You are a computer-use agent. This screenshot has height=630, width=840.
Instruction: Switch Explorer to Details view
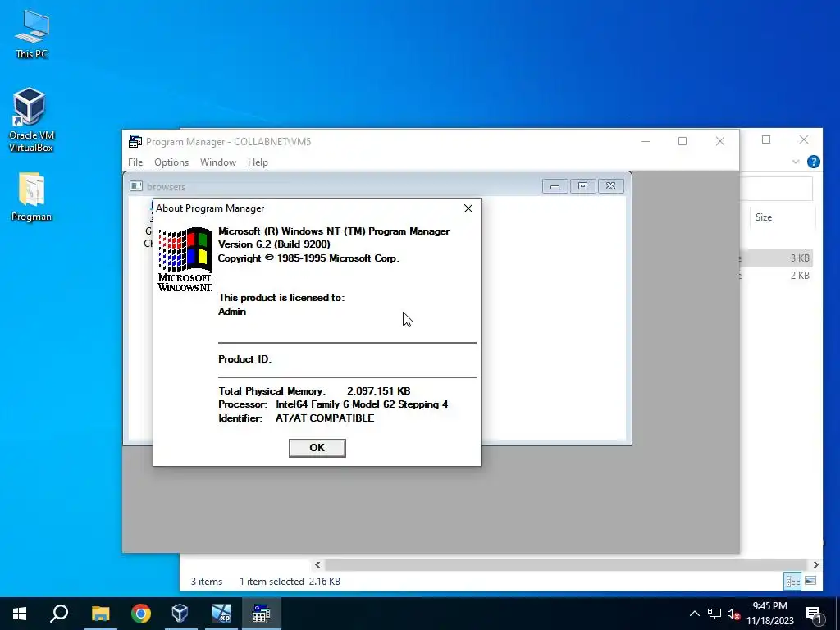tap(792, 581)
